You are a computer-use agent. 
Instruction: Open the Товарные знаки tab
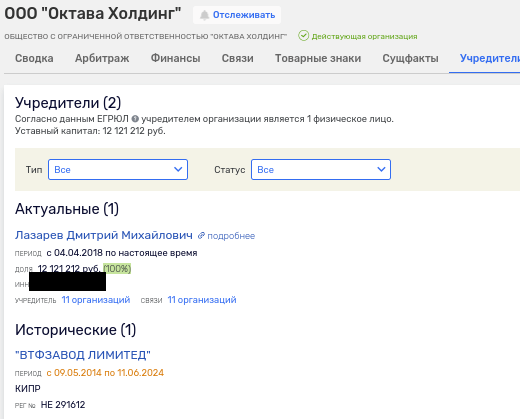coord(318,58)
